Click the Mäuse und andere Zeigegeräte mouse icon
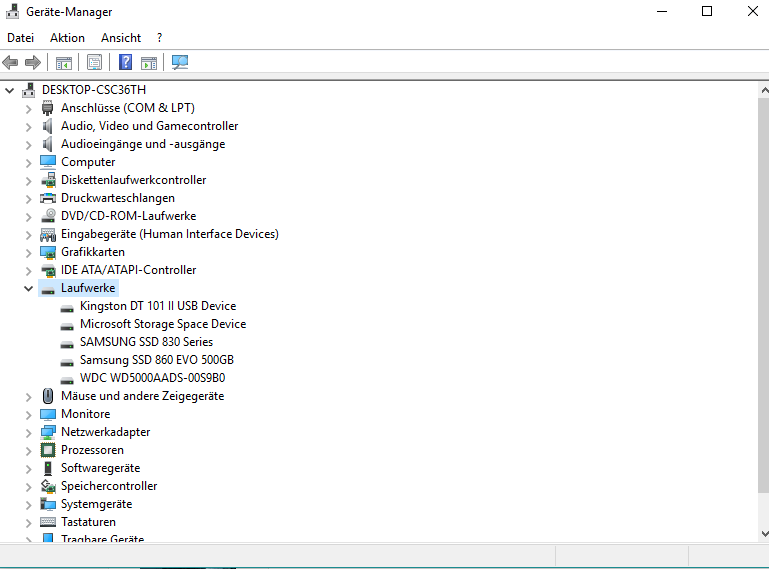769x569 pixels. (48, 396)
